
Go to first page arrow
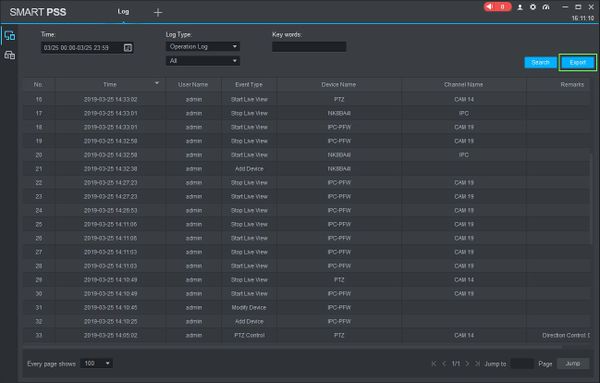[434, 363]
